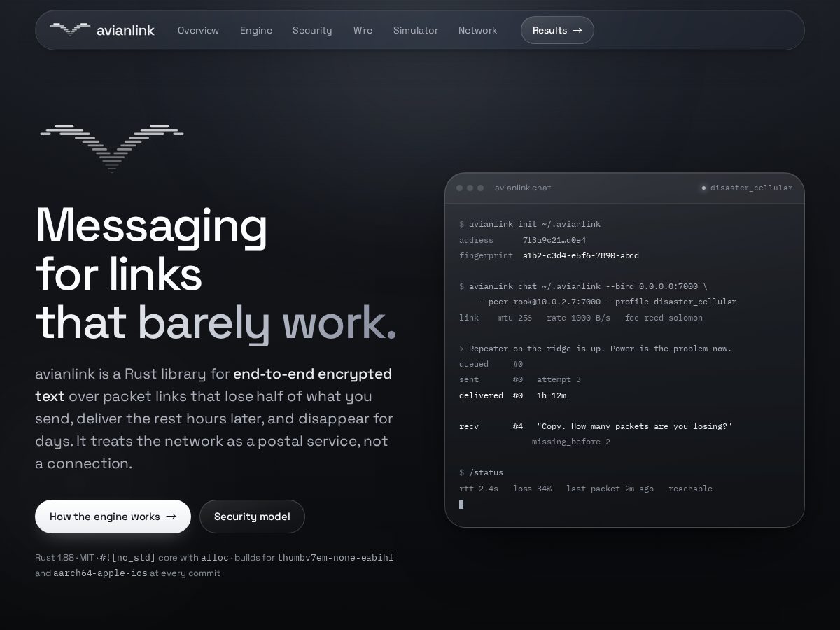This screenshot has width=840, height=630.
Task: Click 'last packet 2m ago' in status output
Action: pyautogui.click(x=610, y=489)
